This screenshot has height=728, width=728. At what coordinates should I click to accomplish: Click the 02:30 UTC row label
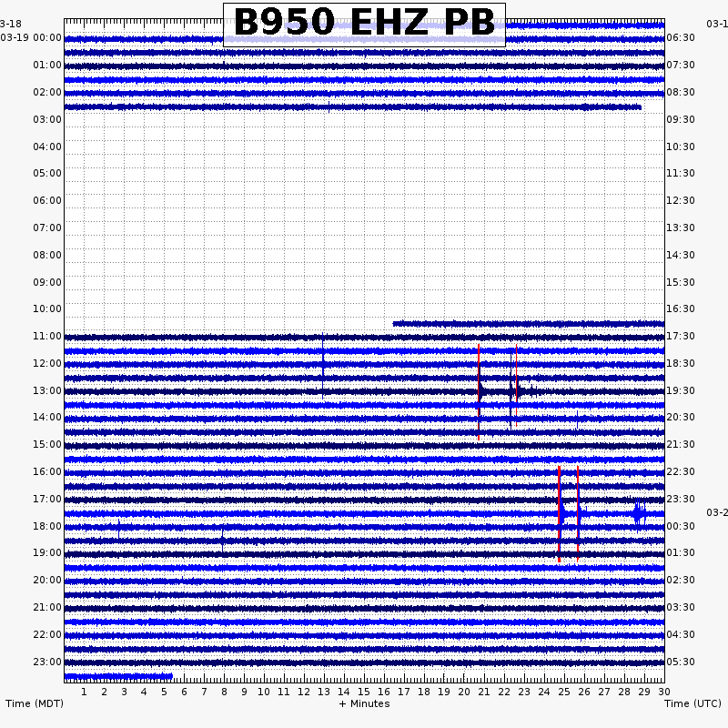click(681, 580)
